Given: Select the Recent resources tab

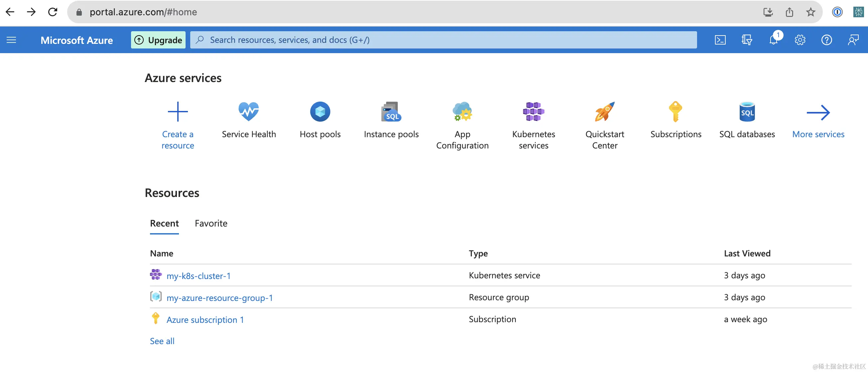Looking at the screenshot, I should (164, 223).
